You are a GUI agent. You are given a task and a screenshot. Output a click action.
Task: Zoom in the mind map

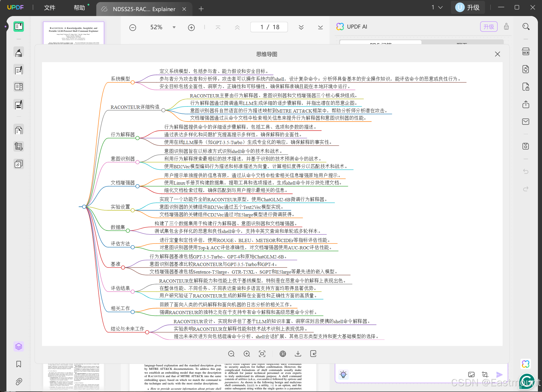[x=247, y=354]
